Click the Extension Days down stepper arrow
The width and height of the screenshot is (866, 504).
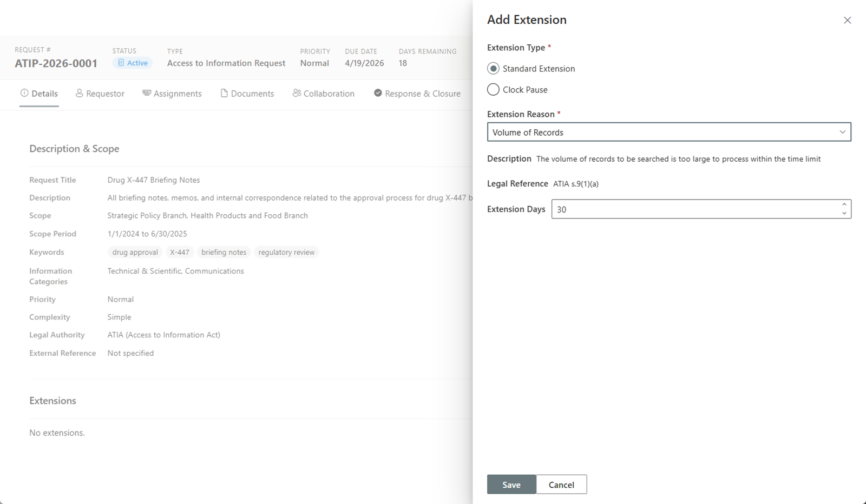click(x=844, y=213)
